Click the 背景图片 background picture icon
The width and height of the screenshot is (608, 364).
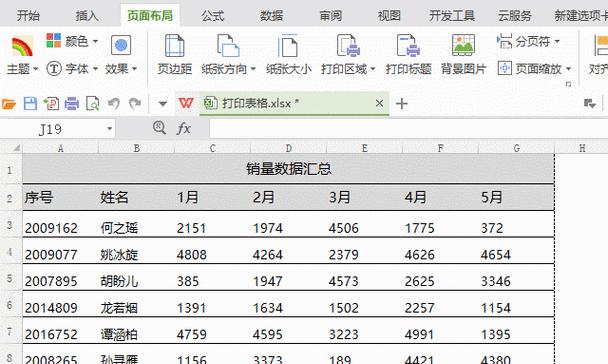[463, 46]
